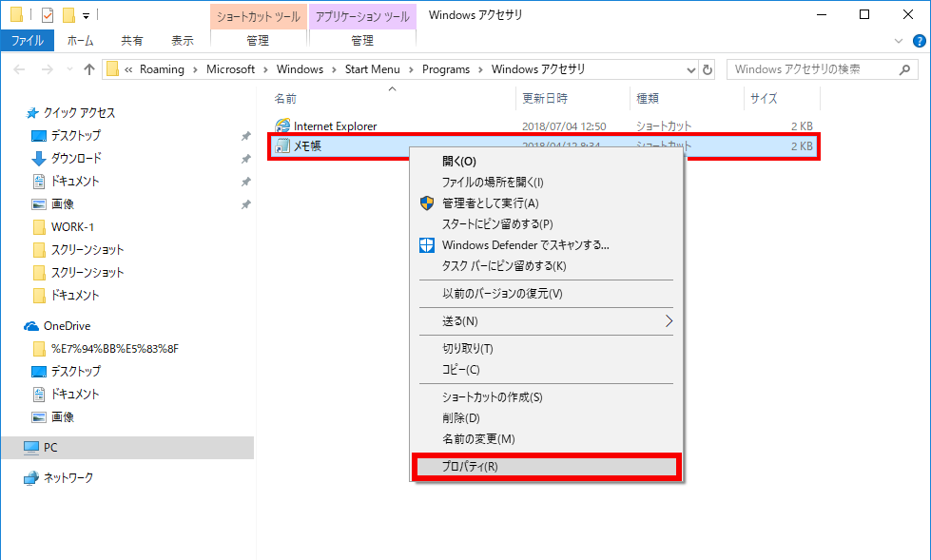Choose 名前の変更(M) from the menu
The image size is (931, 560).
[x=546, y=439]
